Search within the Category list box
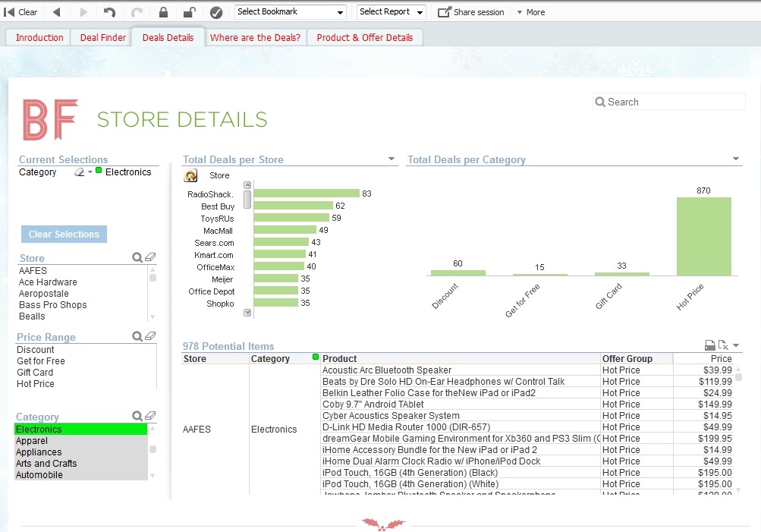 coord(137,416)
